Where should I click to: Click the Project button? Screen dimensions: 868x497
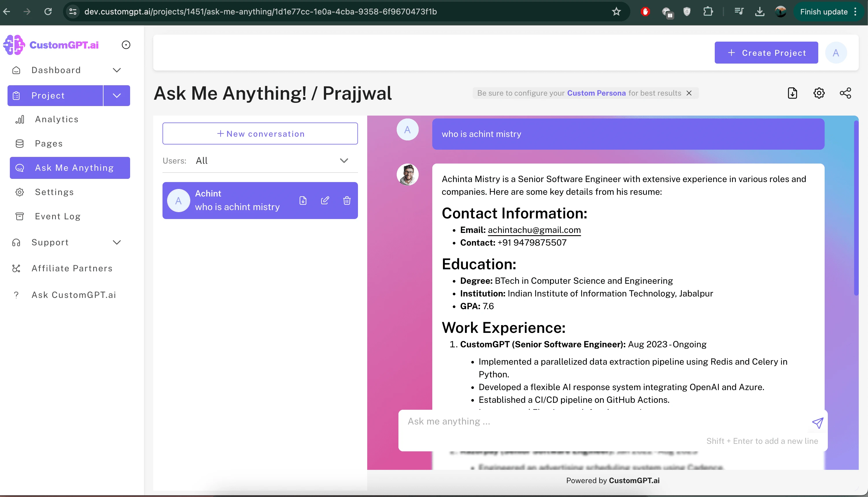point(55,96)
